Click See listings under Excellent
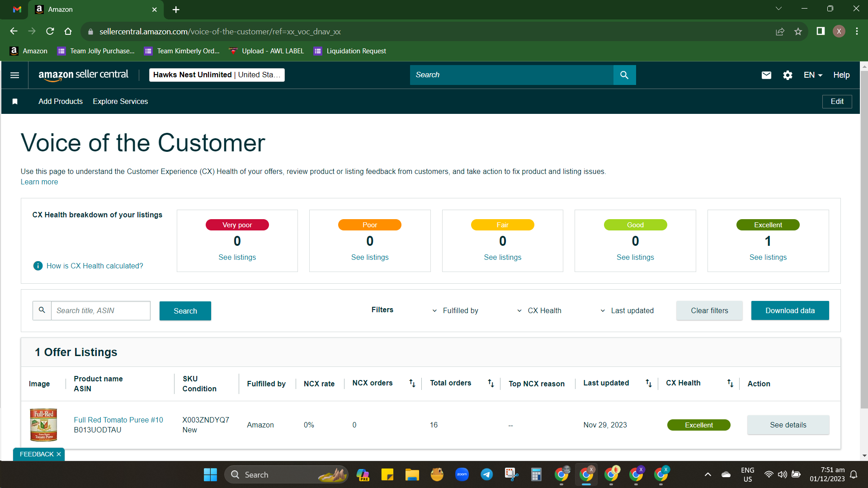This screenshot has height=488, width=868. 768,257
